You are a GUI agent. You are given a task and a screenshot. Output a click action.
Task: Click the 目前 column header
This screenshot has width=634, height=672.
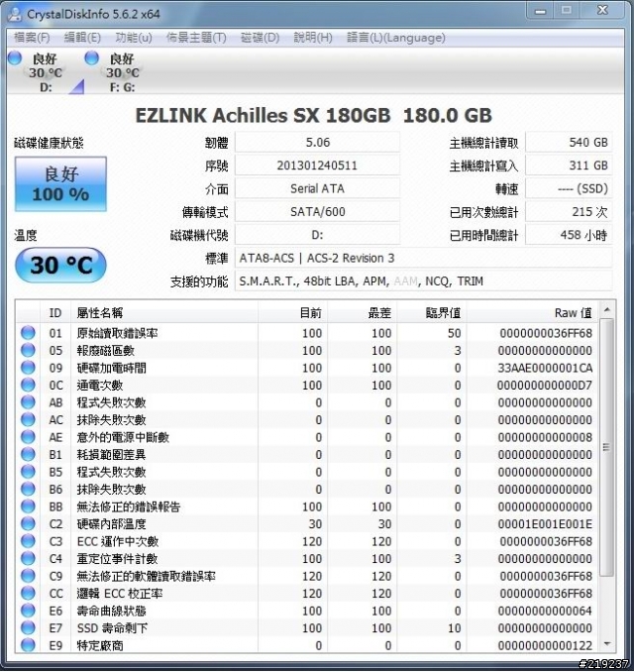[x=292, y=313]
